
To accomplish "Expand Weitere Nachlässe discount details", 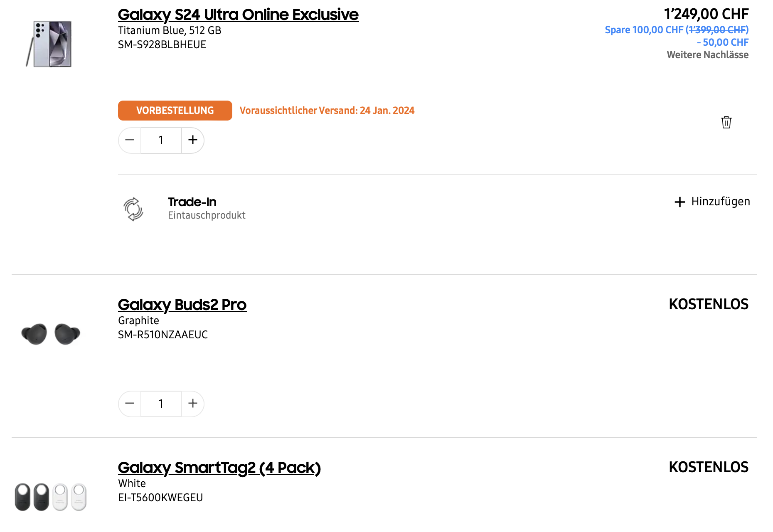I will click(707, 55).
